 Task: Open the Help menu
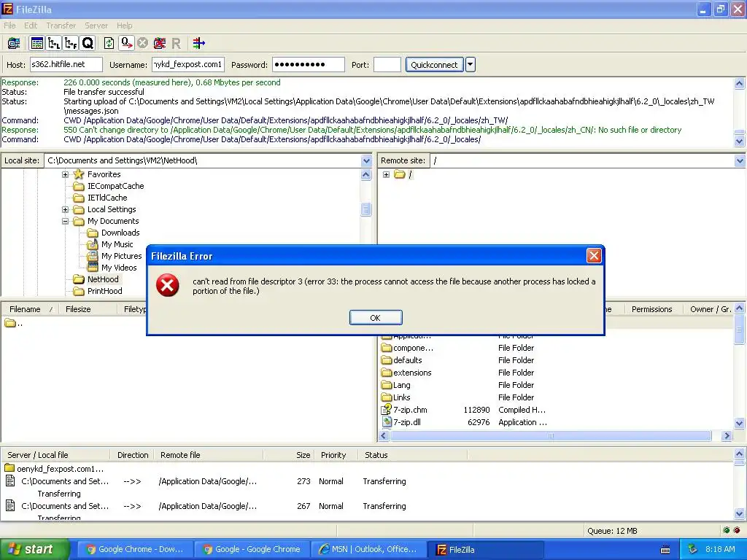[x=124, y=26]
